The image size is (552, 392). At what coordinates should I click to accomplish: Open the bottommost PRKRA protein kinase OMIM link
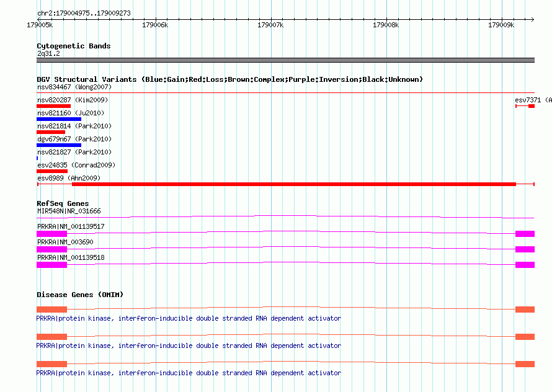tap(189, 373)
